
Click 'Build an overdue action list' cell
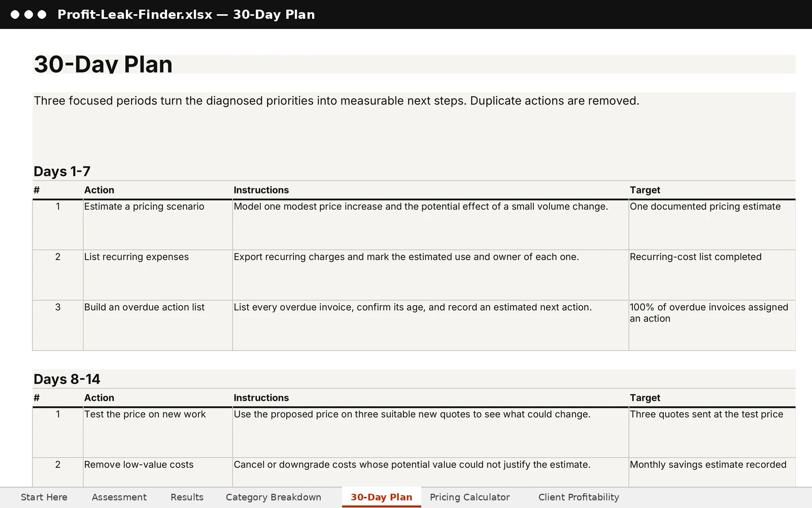click(x=158, y=325)
